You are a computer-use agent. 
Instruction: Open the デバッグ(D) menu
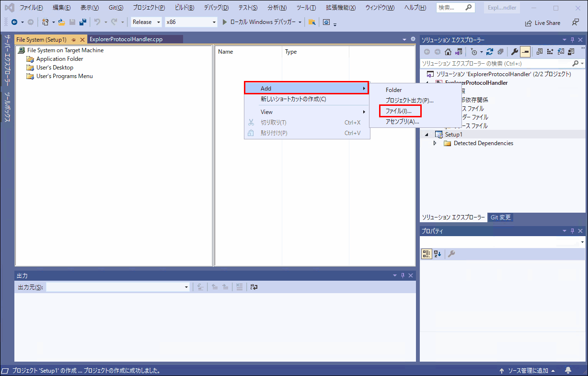[x=216, y=8]
